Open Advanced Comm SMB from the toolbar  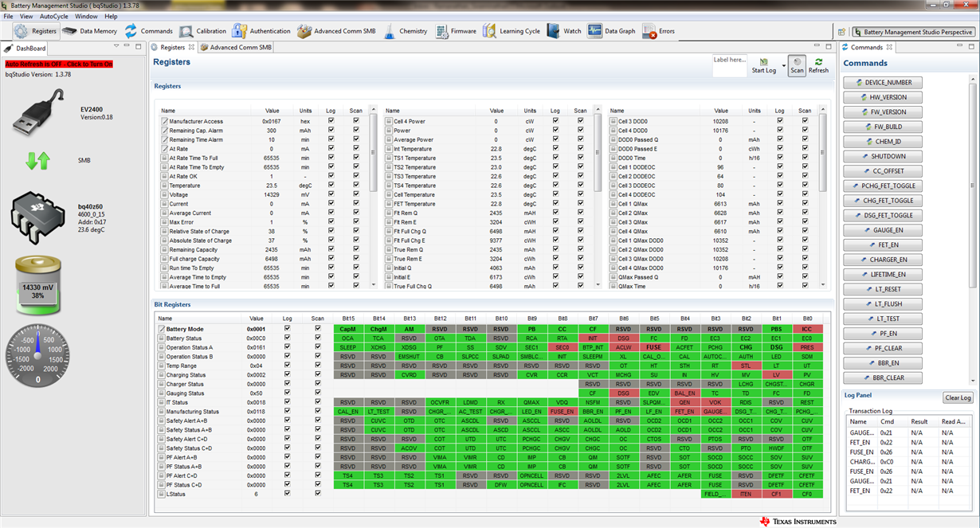click(x=336, y=31)
